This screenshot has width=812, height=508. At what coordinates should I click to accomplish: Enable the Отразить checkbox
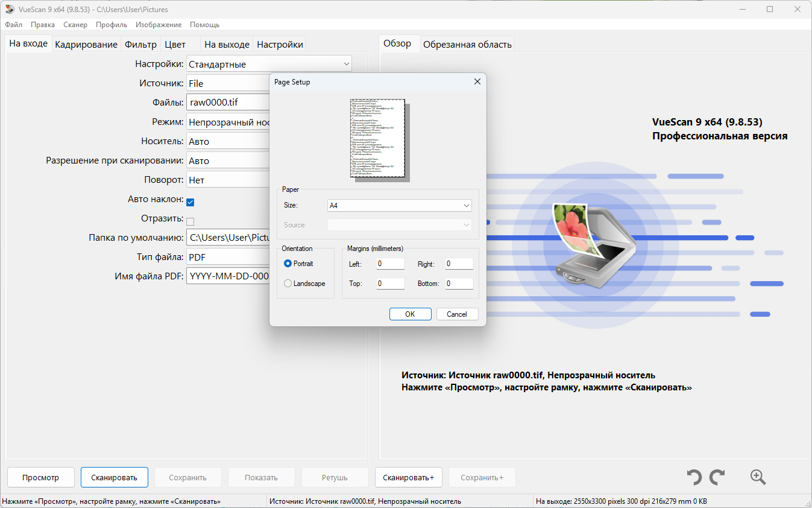click(x=190, y=221)
